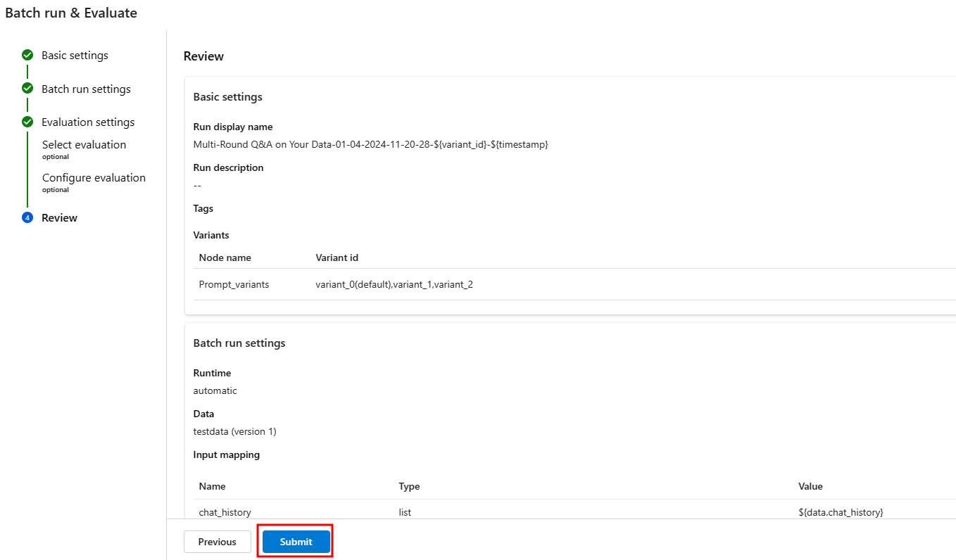The height and width of the screenshot is (560, 956).
Task: Click the Data label
Action: pyautogui.click(x=203, y=414)
